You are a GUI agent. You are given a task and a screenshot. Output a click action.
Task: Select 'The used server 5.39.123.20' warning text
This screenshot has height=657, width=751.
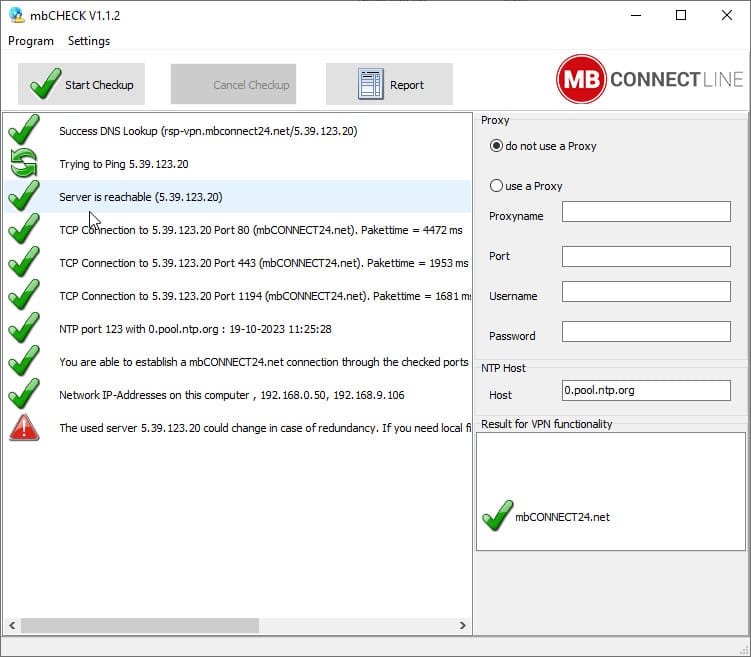265,428
